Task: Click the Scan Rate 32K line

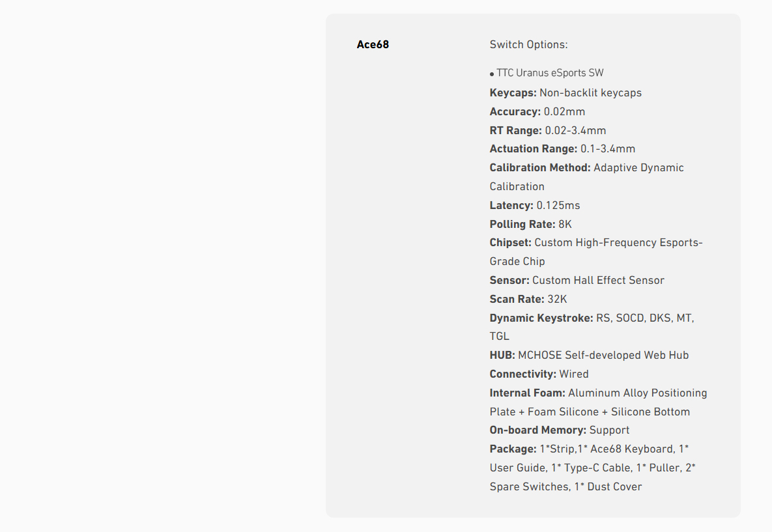Action: pos(528,300)
